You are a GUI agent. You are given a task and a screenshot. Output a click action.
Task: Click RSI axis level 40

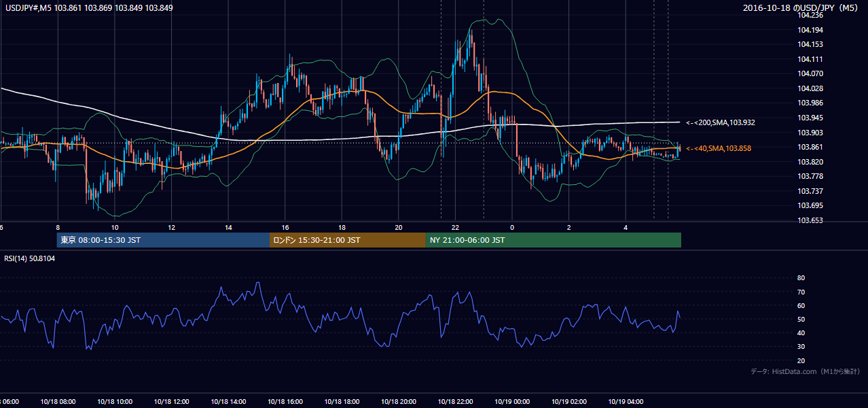pyautogui.click(x=801, y=333)
